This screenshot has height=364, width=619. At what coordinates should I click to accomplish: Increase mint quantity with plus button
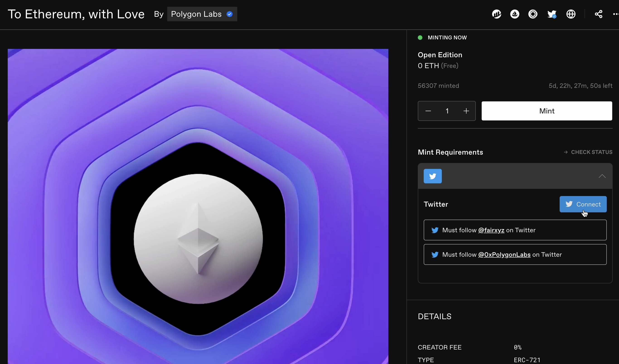point(466,111)
